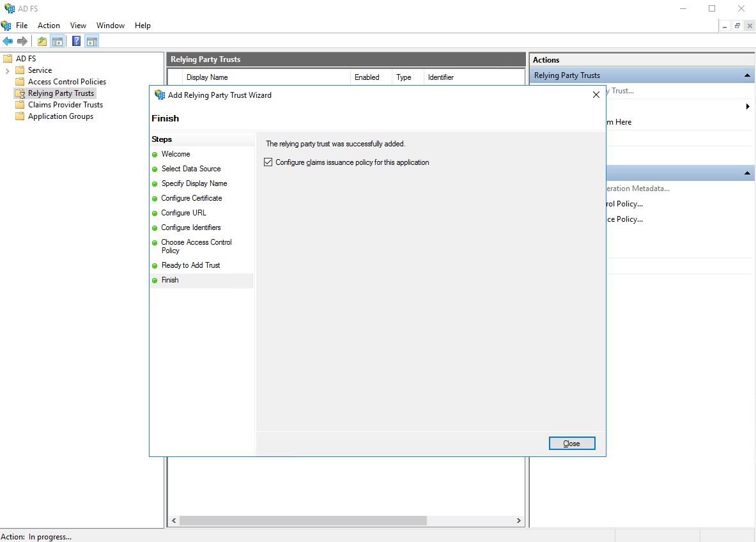Click the Forward arrow toolbar icon
The image size is (756, 542).
pos(22,42)
